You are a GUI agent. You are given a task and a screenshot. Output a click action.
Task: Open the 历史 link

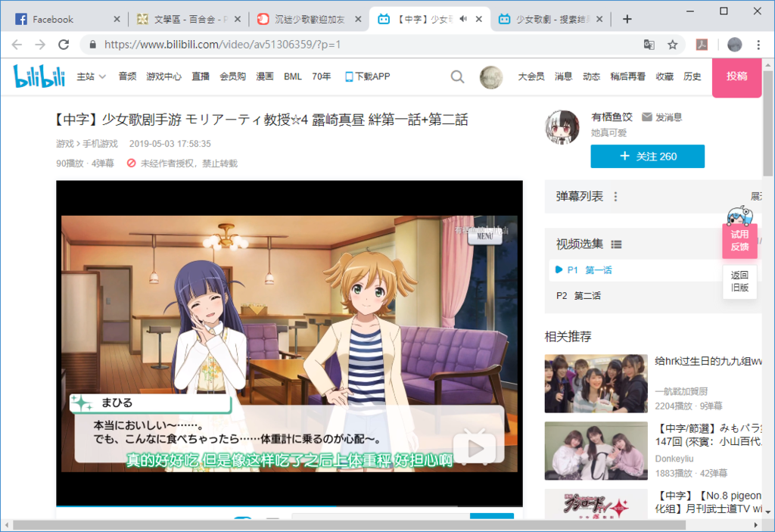[692, 76]
